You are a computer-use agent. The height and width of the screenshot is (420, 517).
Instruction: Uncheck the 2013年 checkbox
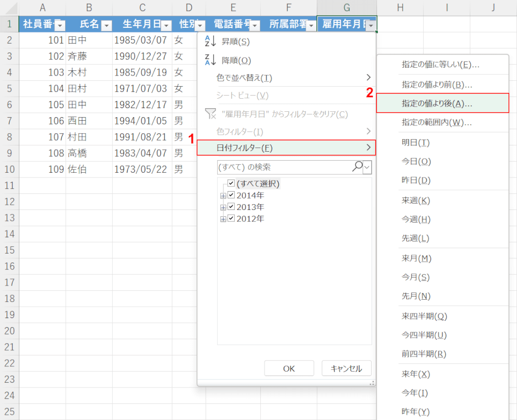[231, 207]
